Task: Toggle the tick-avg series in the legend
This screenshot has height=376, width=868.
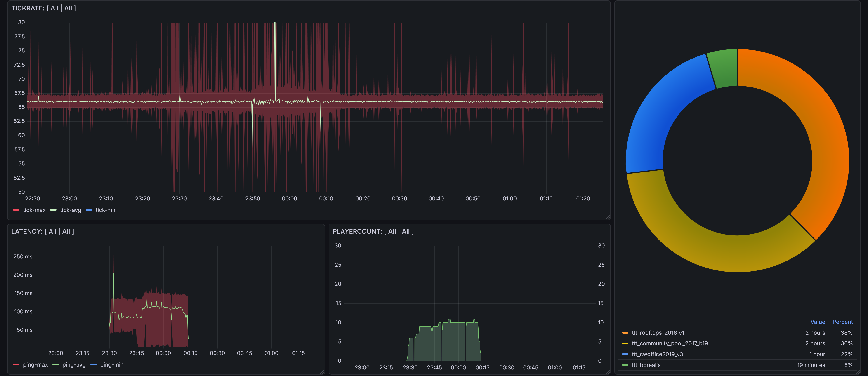Action: coord(71,210)
